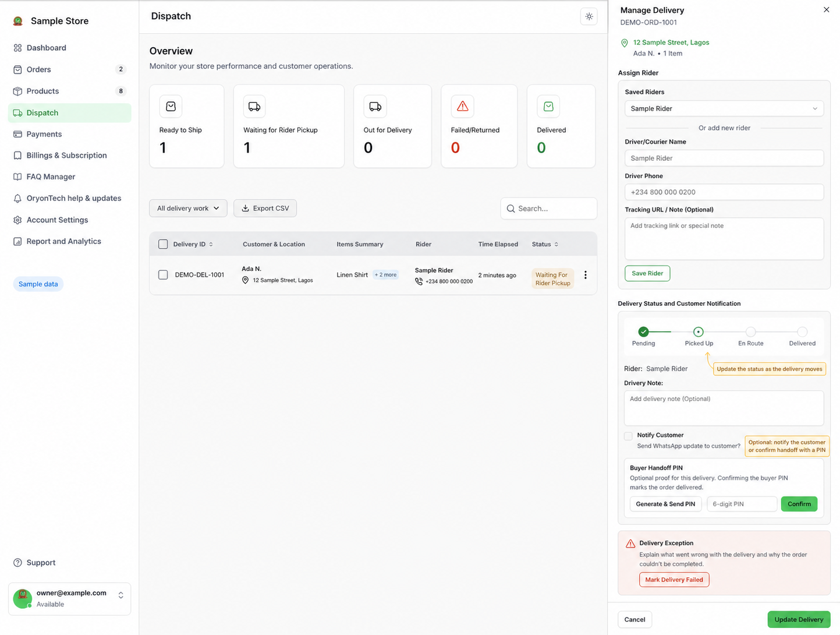
Task: Click the Search deliveries field
Action: (549, 209)
